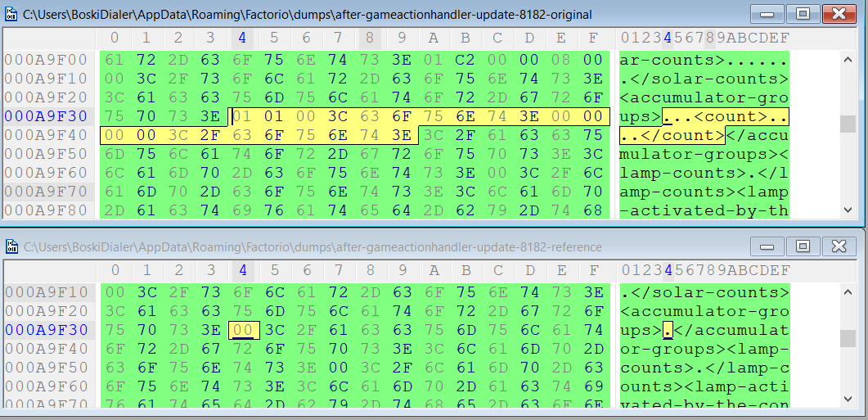Close the after-gameactionhandler-update-8182-reference window

[838, 246]
